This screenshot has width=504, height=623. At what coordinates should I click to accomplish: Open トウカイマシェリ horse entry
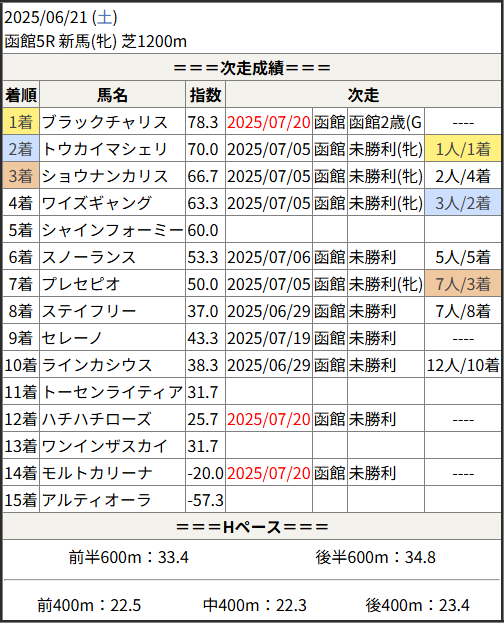click(x=105, y=149)
